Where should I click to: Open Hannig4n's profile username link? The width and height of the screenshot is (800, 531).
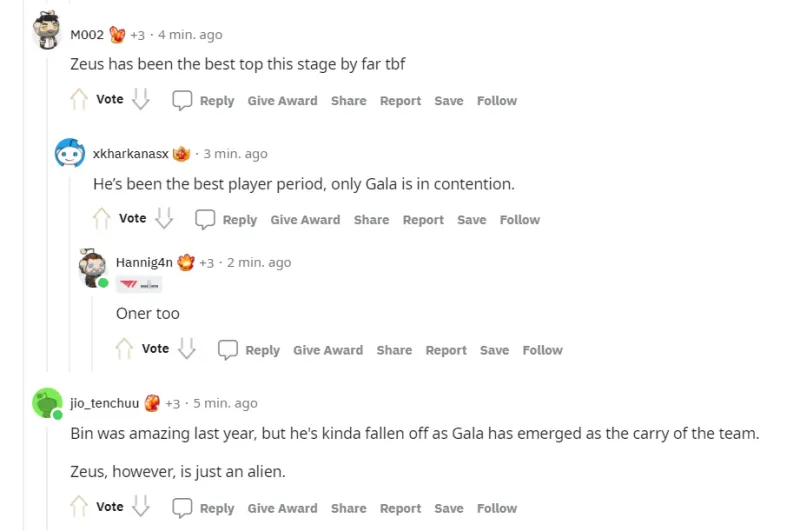(145, 262)
